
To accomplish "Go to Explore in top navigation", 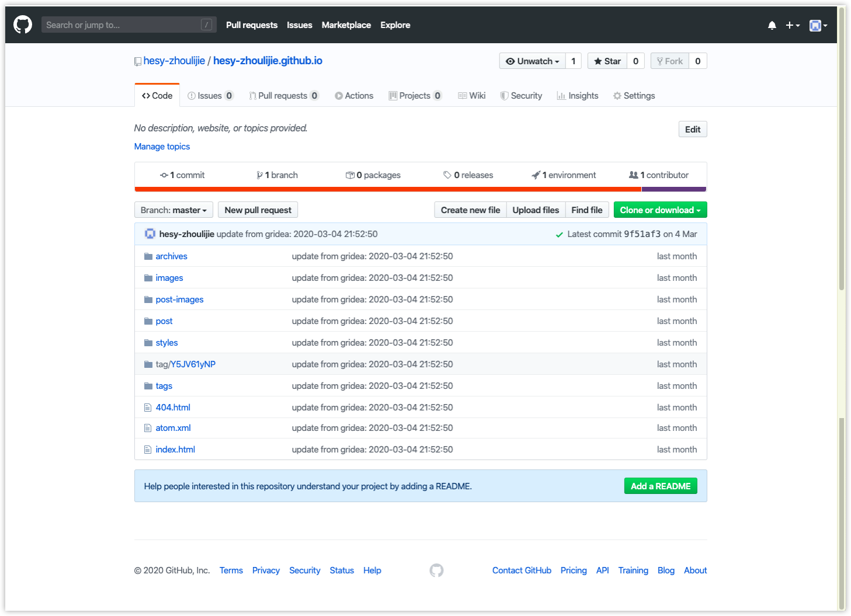I will [395, 25].
